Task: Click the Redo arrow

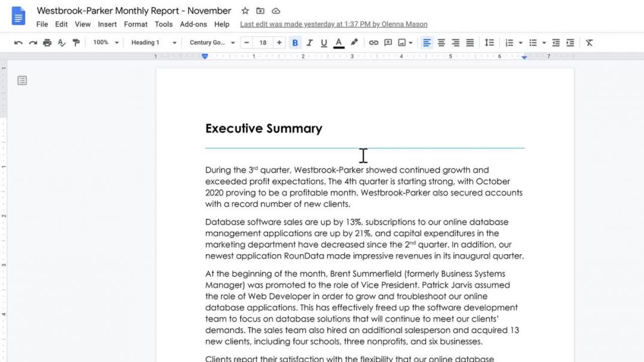Action: point(33,43)
